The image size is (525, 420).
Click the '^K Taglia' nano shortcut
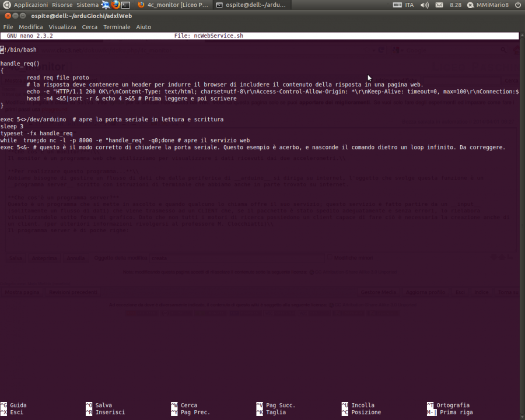(x=271, y=412)
